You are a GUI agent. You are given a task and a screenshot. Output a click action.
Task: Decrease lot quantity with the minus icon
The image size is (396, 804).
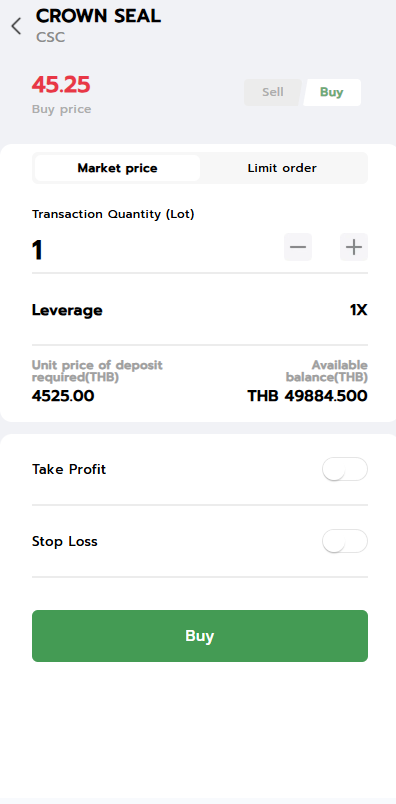click(298, 247)
